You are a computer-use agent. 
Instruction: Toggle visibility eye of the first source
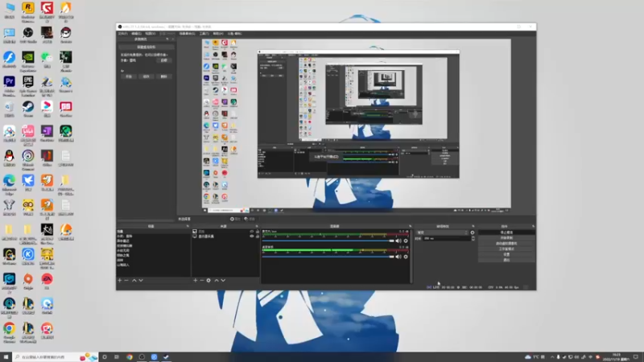[252, 232]
